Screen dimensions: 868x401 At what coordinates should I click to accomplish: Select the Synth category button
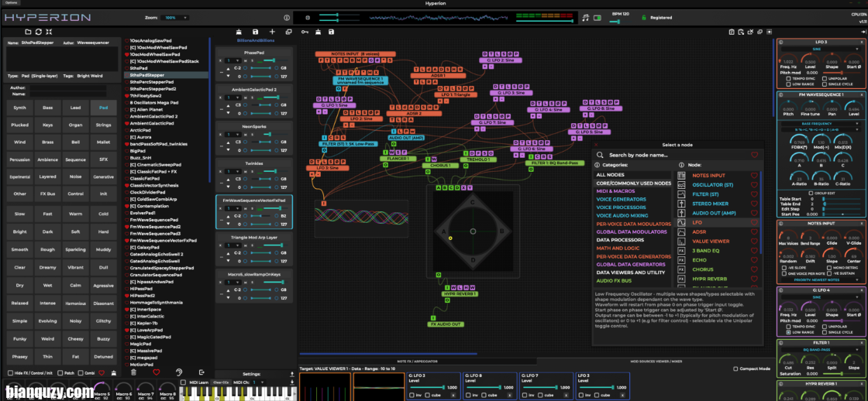point(19,108)
